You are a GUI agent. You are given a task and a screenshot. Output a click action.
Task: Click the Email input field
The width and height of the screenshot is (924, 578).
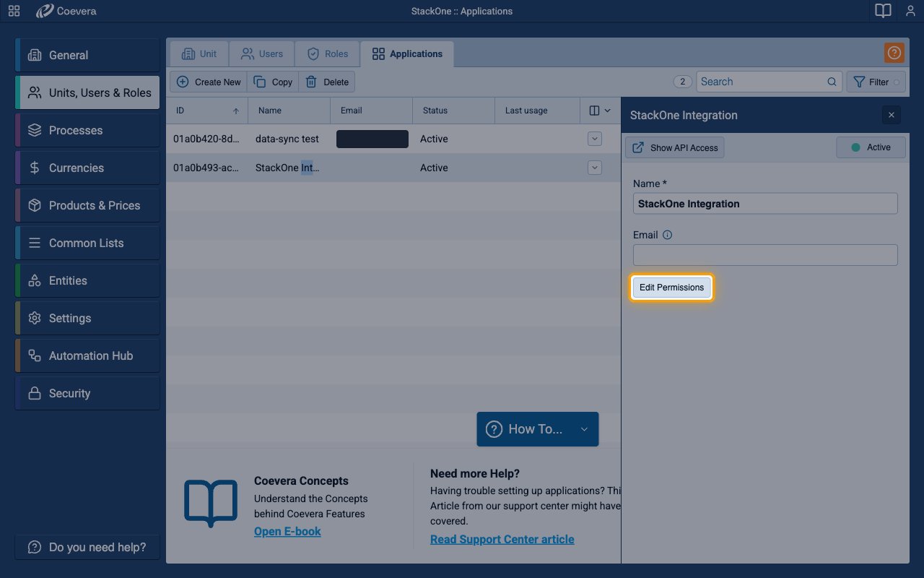tap(765, 255)
